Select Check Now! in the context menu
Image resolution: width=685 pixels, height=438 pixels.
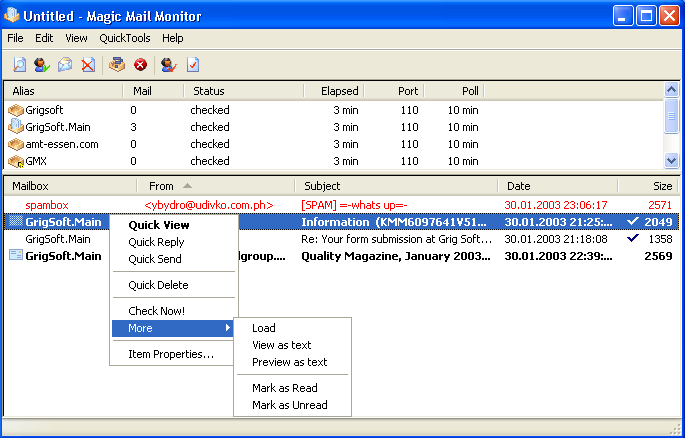tap(173, 311)
